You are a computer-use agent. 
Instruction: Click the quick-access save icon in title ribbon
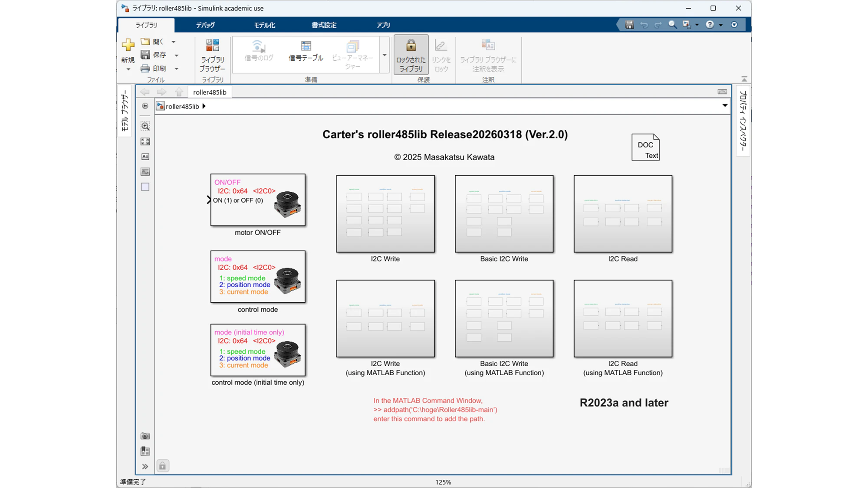coord(629,25)
